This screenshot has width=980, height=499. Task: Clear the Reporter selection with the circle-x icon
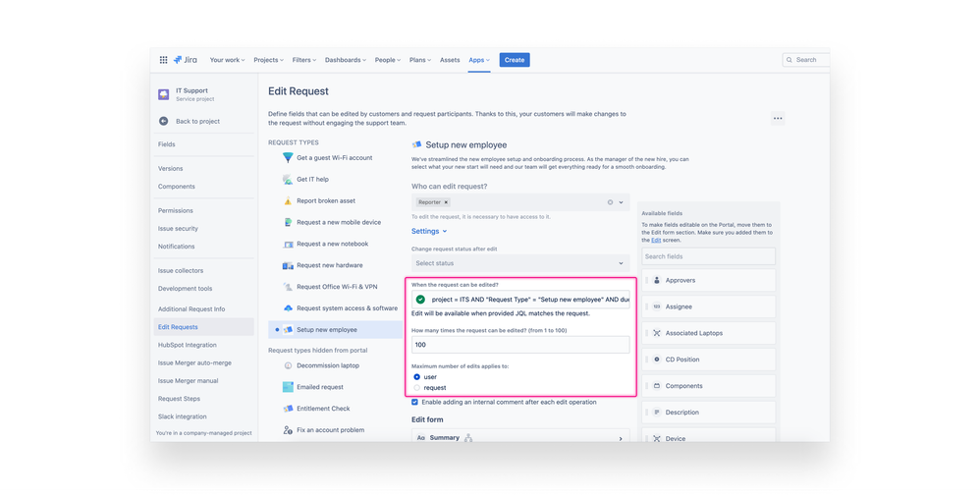610,202
